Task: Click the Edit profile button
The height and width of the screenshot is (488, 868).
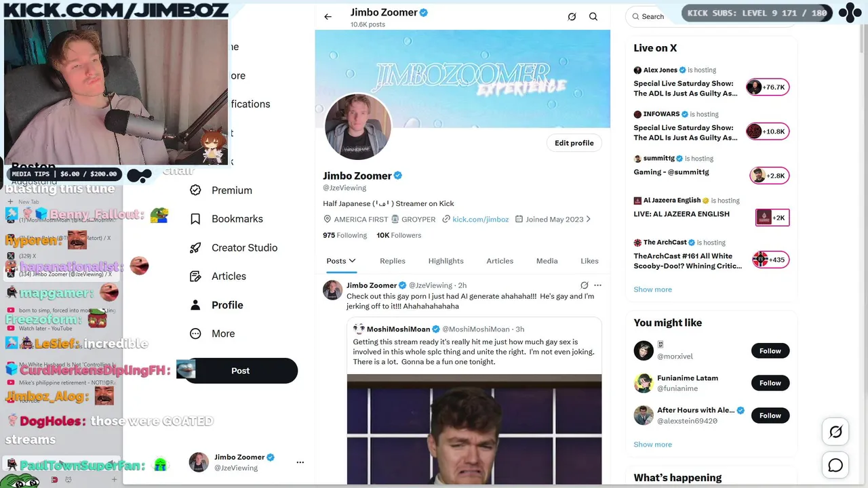Action: 574,143
